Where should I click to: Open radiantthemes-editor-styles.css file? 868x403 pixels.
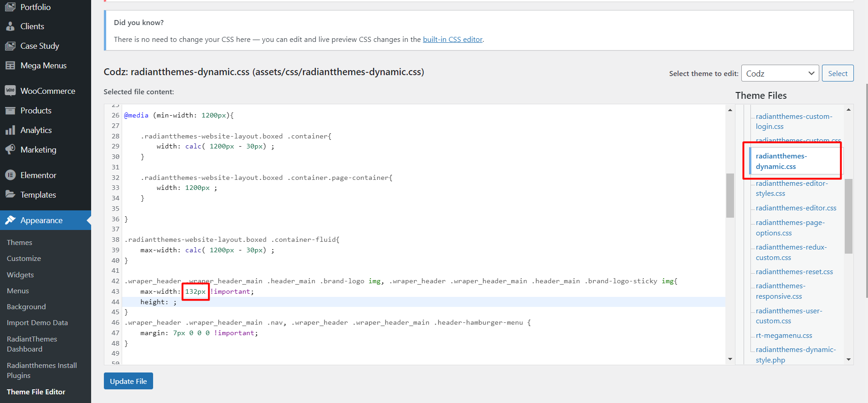(x=792, y=188)
